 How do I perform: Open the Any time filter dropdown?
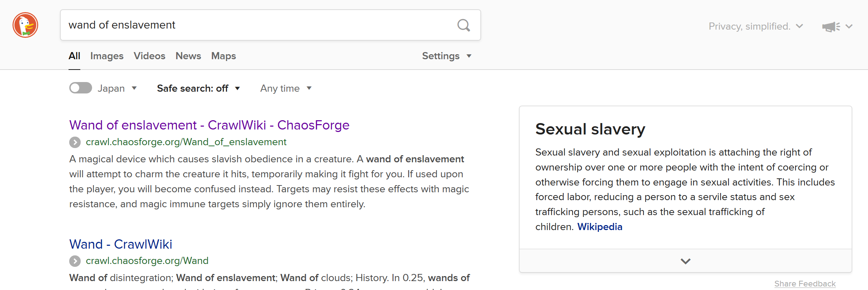point(286,88)
